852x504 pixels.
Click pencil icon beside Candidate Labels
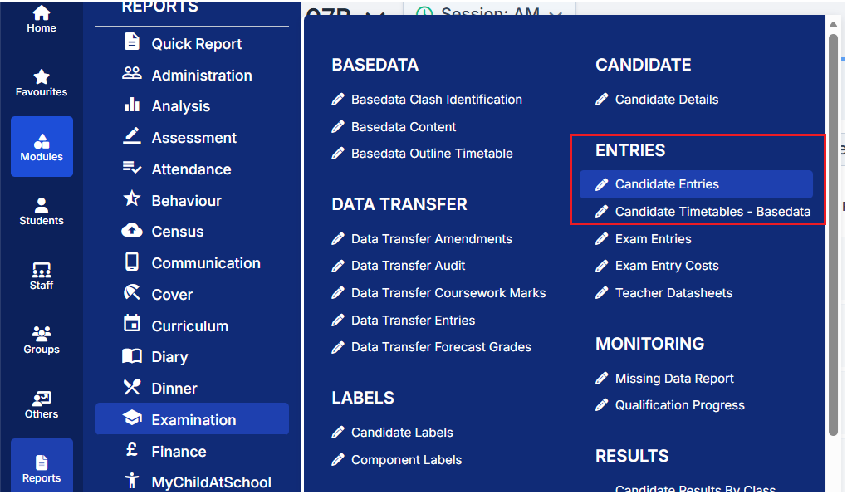[x=338, y=433]
